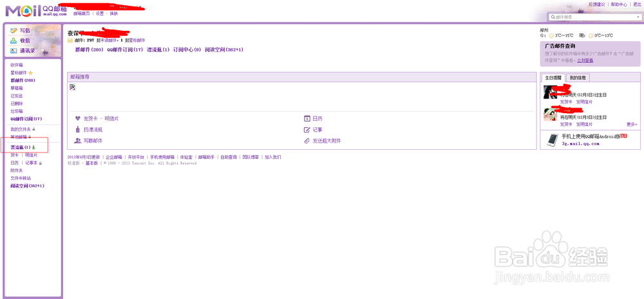Screen dimensions: 644x299
Task: Click the magnifier icon in mail search
Action: pyautogui.click(x=553, y=17)
